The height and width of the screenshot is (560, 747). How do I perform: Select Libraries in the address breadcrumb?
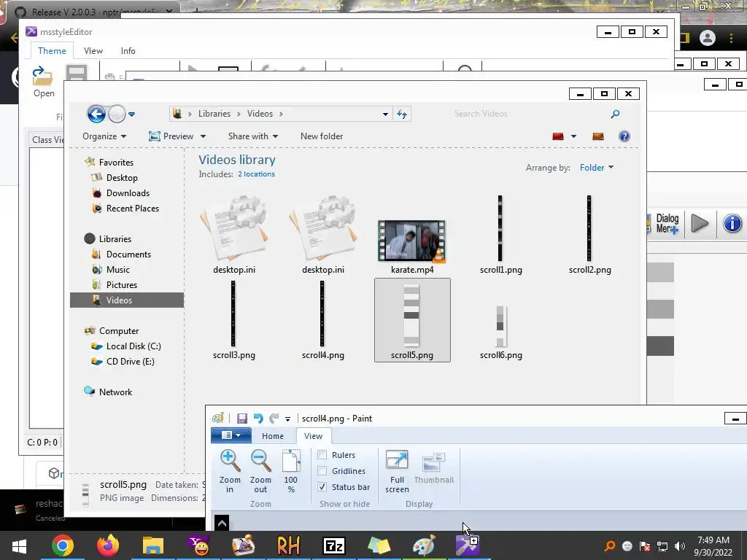[214, 114]
